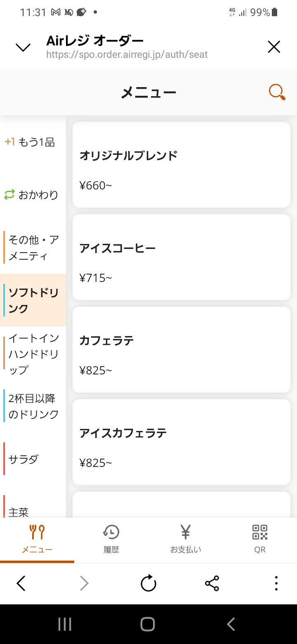This screenshot has width=297, height=644.
Task: Switch to その他・アメニティ category
Action: (33, 248)
